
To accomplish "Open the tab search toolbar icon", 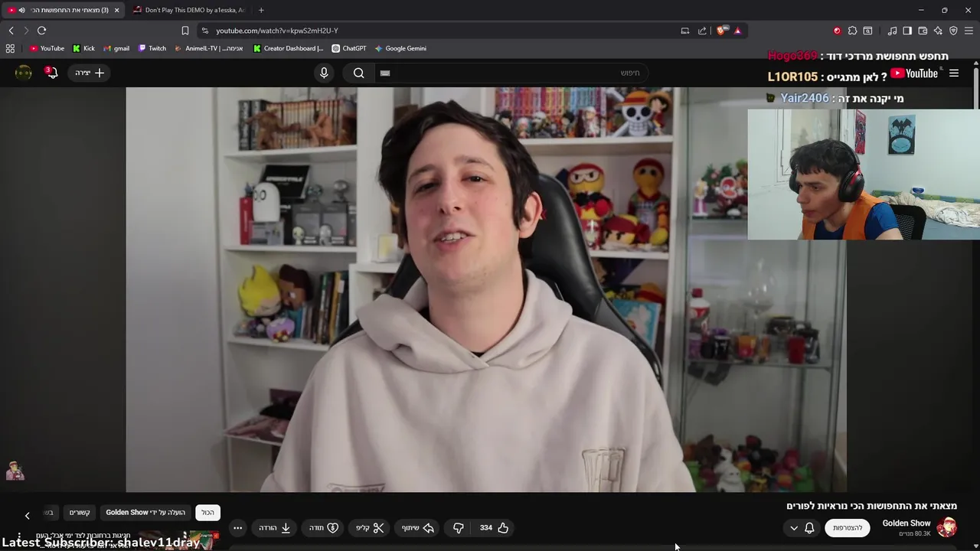I will (x=867, y=31).
